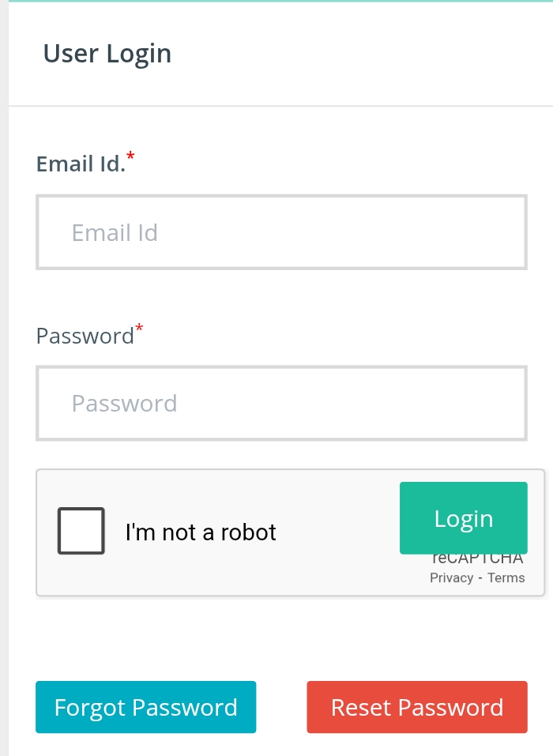Focus the Email Id input field
The image size is (553, 756).
281,232
